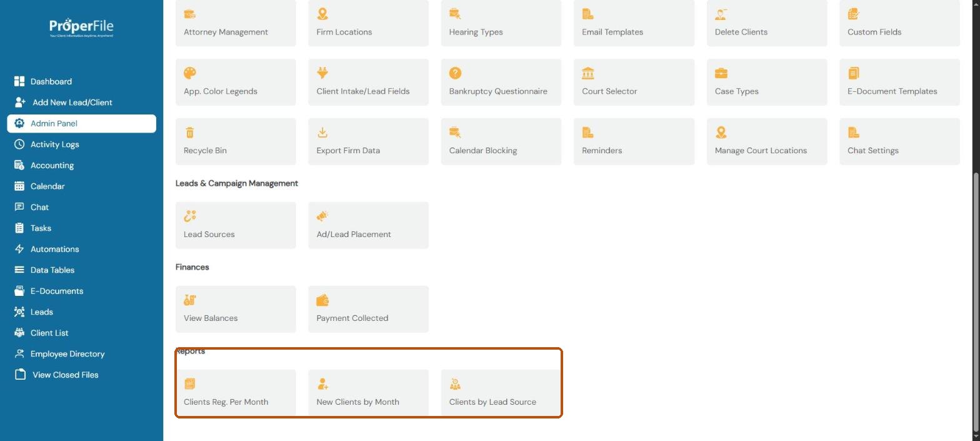
Task: Open Clients Reg. Per Month report
Action: (x=236, y=393)
